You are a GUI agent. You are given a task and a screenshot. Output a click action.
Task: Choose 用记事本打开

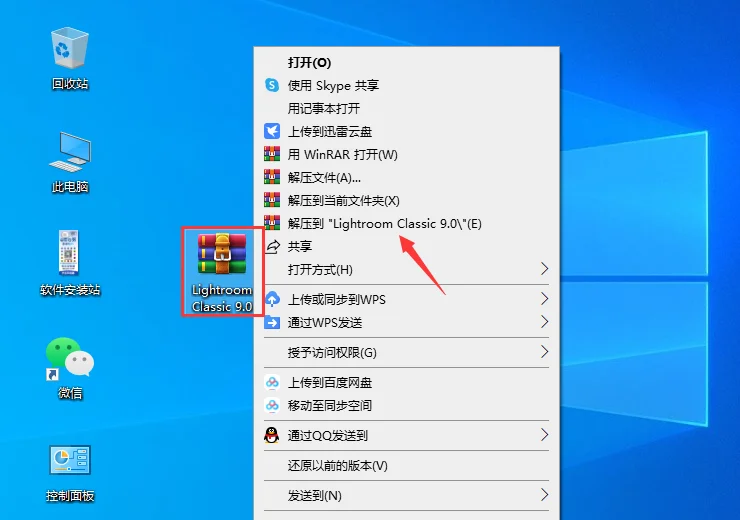(x=407, y=109)
